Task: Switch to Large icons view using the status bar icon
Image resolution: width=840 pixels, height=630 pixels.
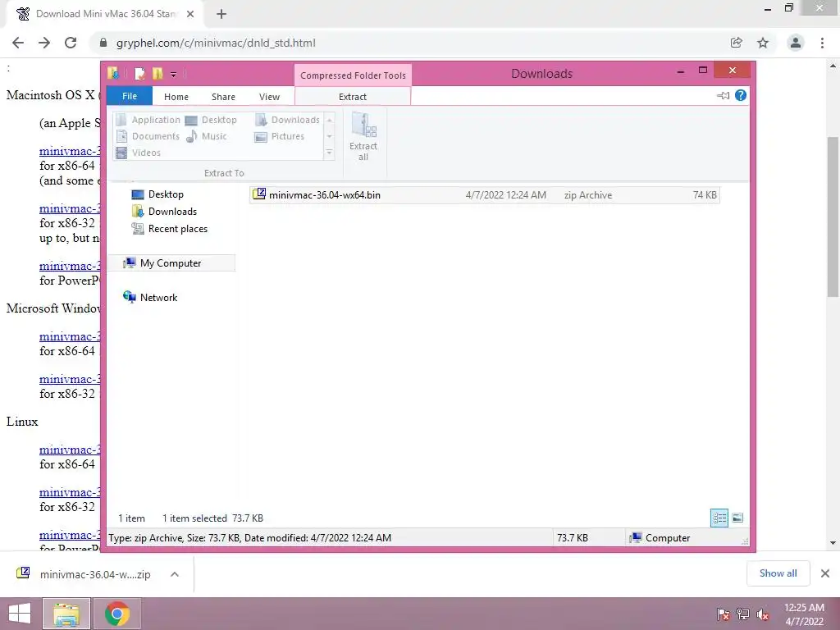Action: (737, 518)
